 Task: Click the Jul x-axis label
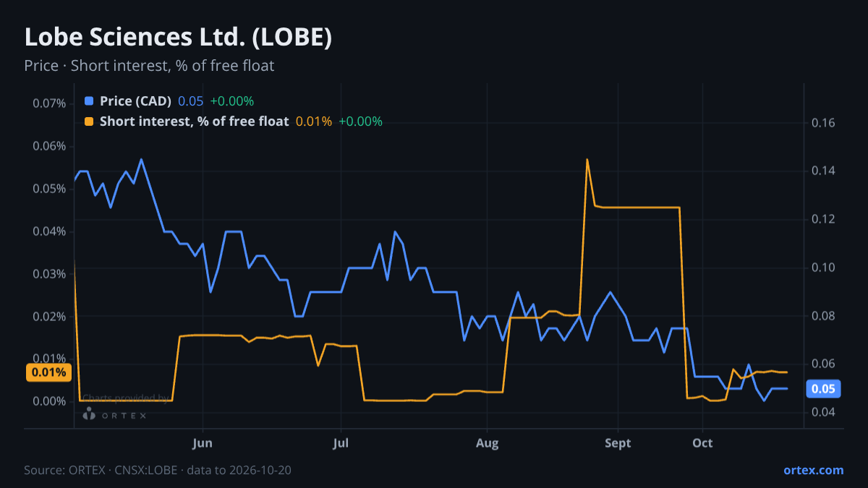point(341,442)
